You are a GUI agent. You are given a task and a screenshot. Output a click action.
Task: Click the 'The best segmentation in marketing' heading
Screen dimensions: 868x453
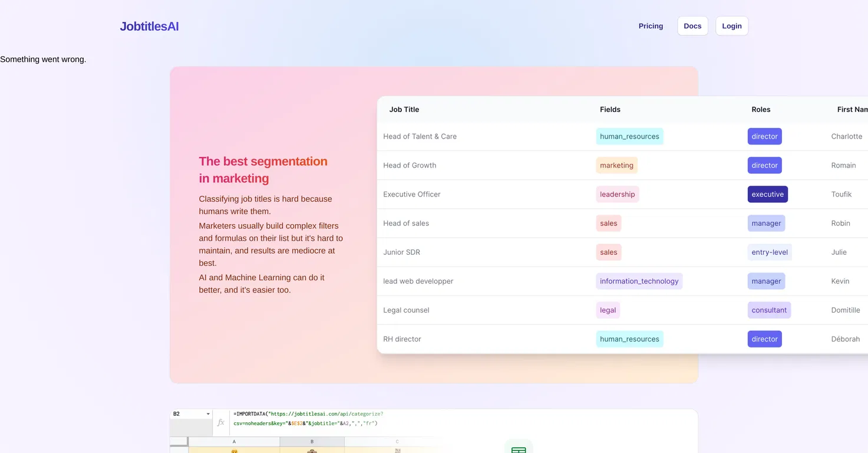263,170
